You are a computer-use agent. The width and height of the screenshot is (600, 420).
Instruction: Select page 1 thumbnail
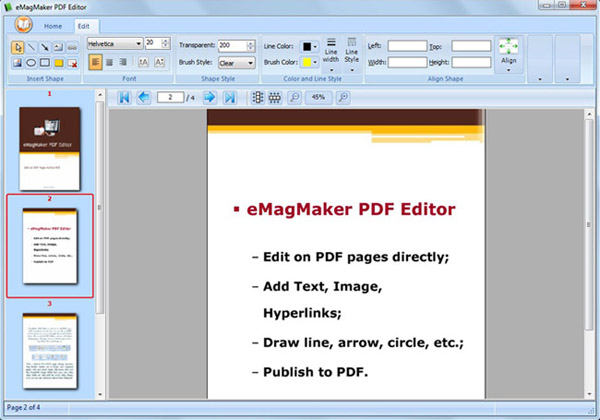tap(50, 148)
